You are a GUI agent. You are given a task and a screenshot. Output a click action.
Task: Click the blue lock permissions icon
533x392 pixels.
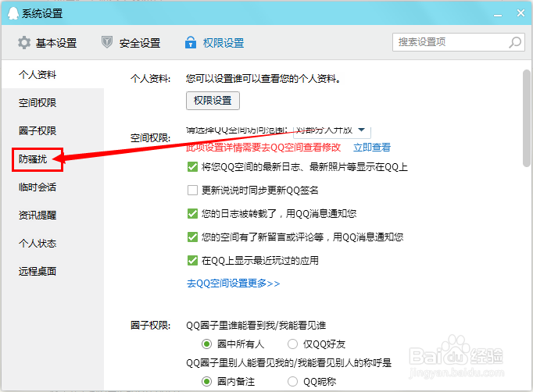click(x=191, y=42)
